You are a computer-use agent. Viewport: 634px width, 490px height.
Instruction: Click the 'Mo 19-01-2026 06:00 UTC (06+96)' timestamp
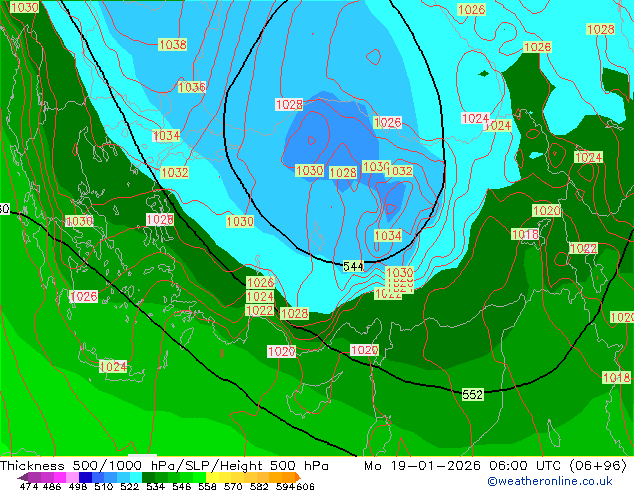pyautogui.click(x=495, y=465)
